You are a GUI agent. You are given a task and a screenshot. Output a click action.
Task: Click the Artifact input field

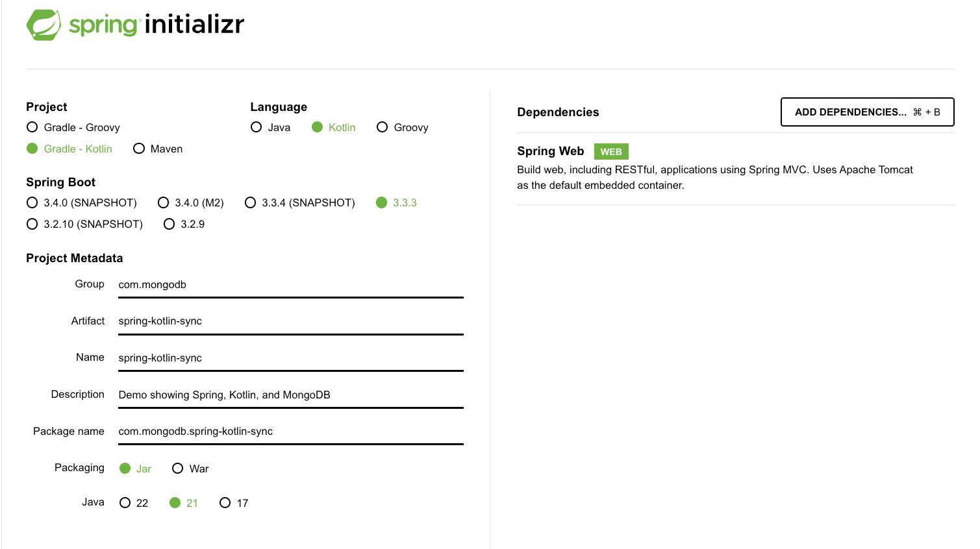click(290, 321)
